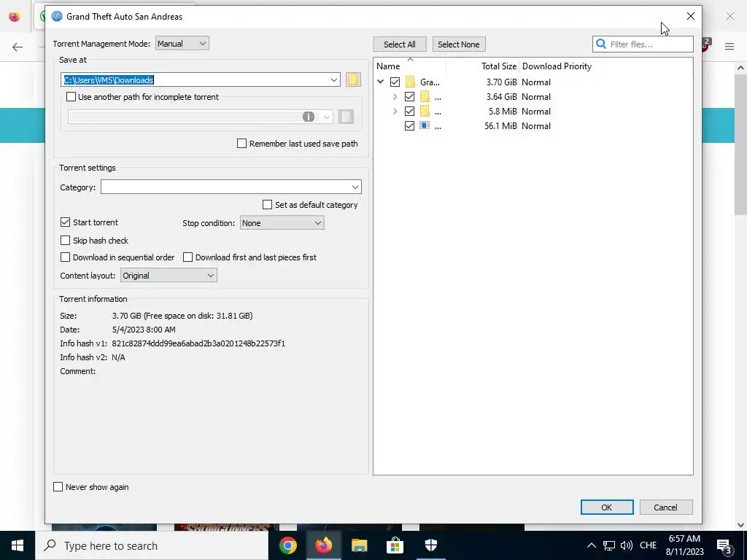
Task: Confirm the dialog with OK
Action: (607, 507)
